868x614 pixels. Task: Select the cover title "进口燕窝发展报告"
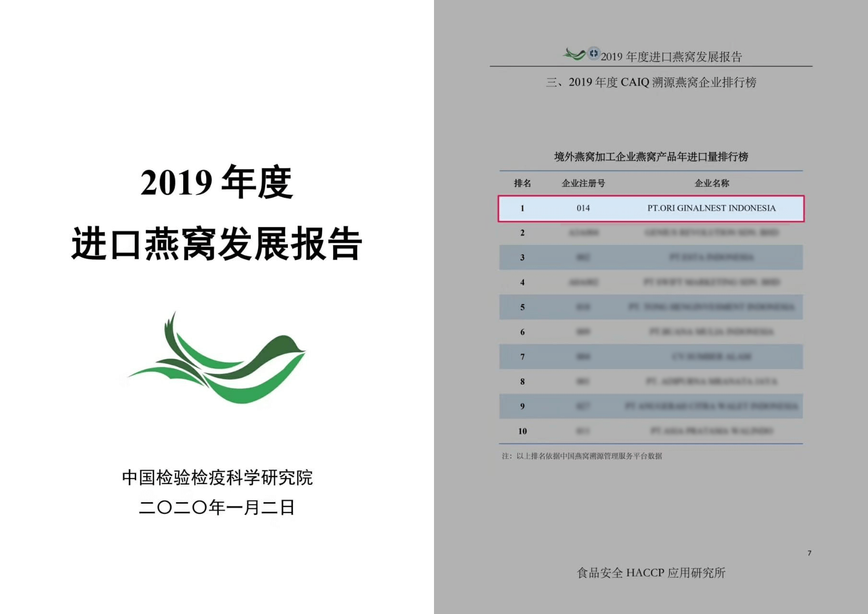217,244
